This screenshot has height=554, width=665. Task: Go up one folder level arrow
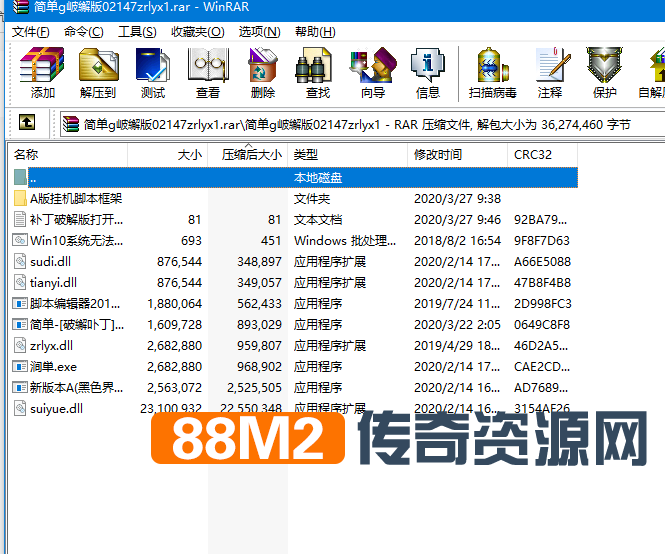pos(27,123)
